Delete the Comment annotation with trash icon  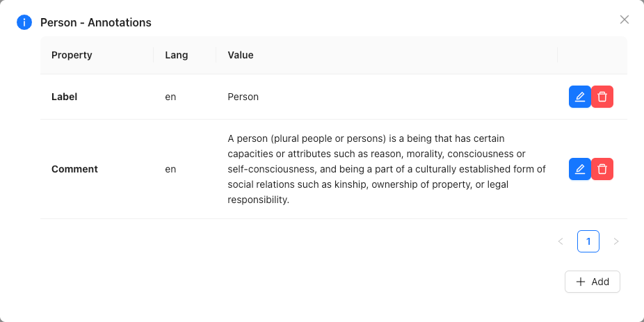click(602, 169)
